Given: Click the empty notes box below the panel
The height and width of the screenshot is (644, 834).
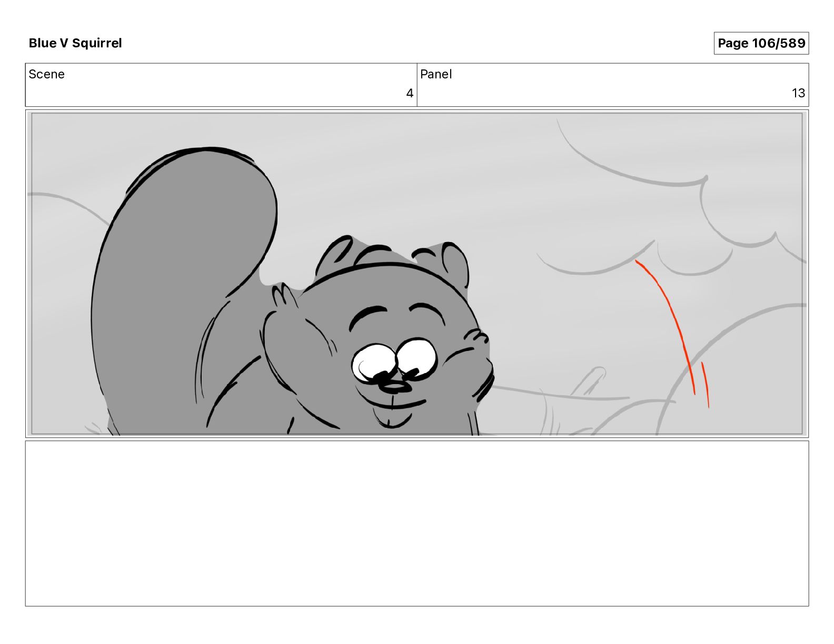Looking at the screenshot, I should tap(417, 524).
